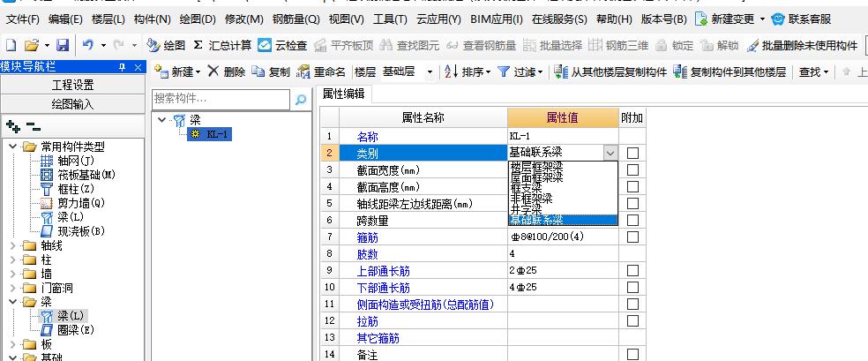Click 从其他楼层复制构件 button
This screenshot has height=361, width=868.
coord(610,71)
